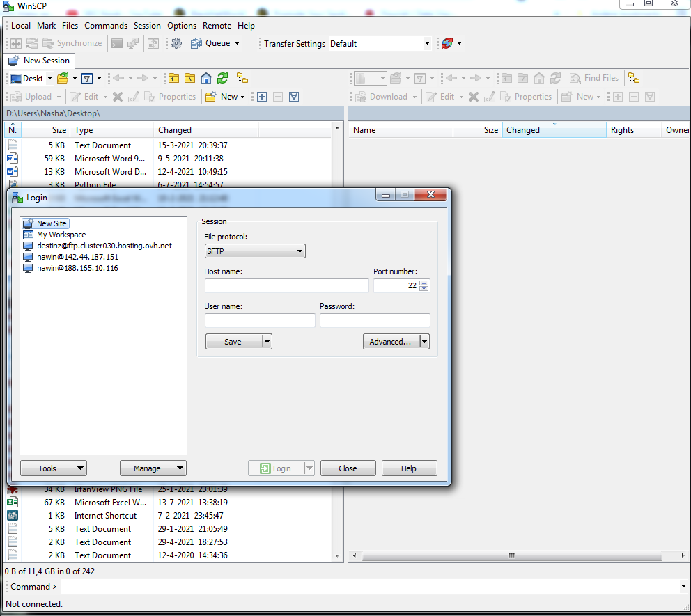The width and height of the screenshot is (691, 616).
Task: Open the Commands menu
Action: (x=106, y=26)
